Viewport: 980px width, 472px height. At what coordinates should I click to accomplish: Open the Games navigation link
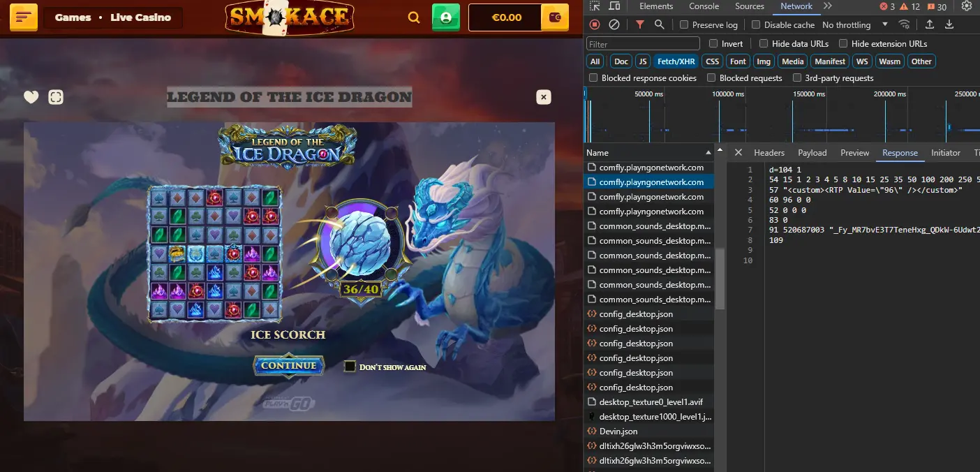(73, 17)
